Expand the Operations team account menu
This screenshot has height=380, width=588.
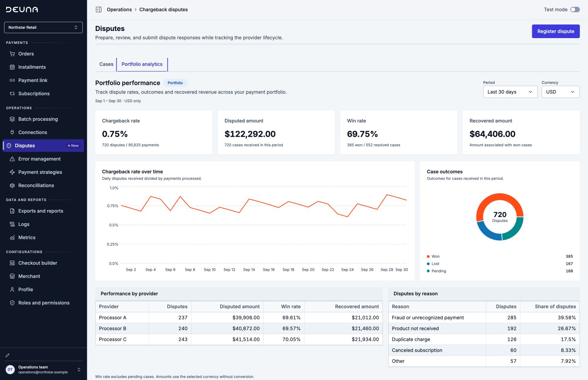tap(44, 369)
